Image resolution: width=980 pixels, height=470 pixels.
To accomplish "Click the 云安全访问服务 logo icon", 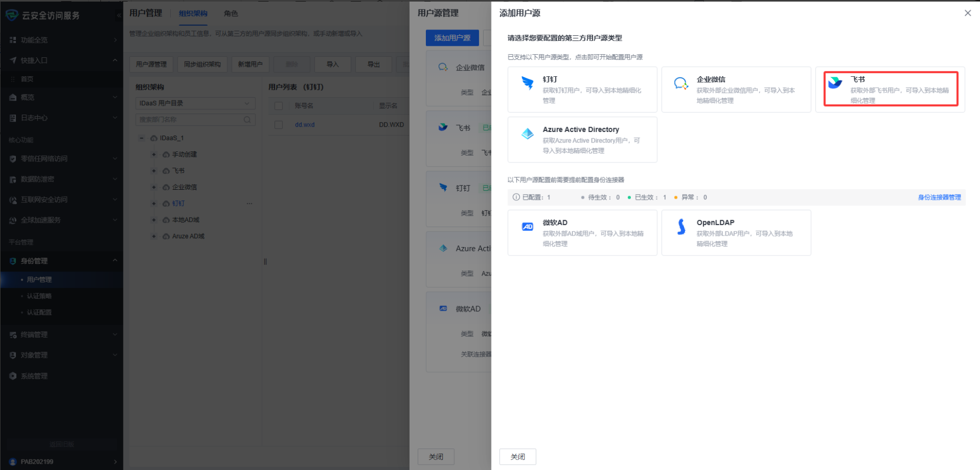I will point(12,15).
